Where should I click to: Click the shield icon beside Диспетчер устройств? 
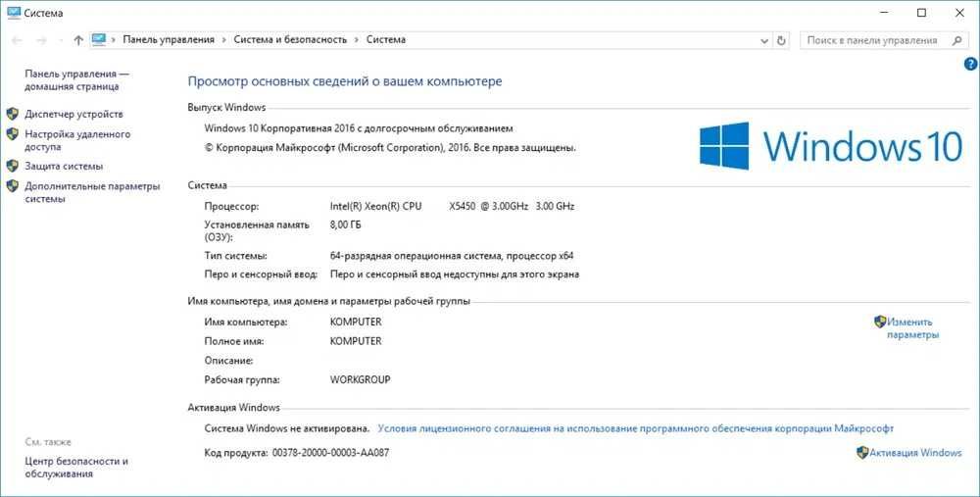point(13,114)
